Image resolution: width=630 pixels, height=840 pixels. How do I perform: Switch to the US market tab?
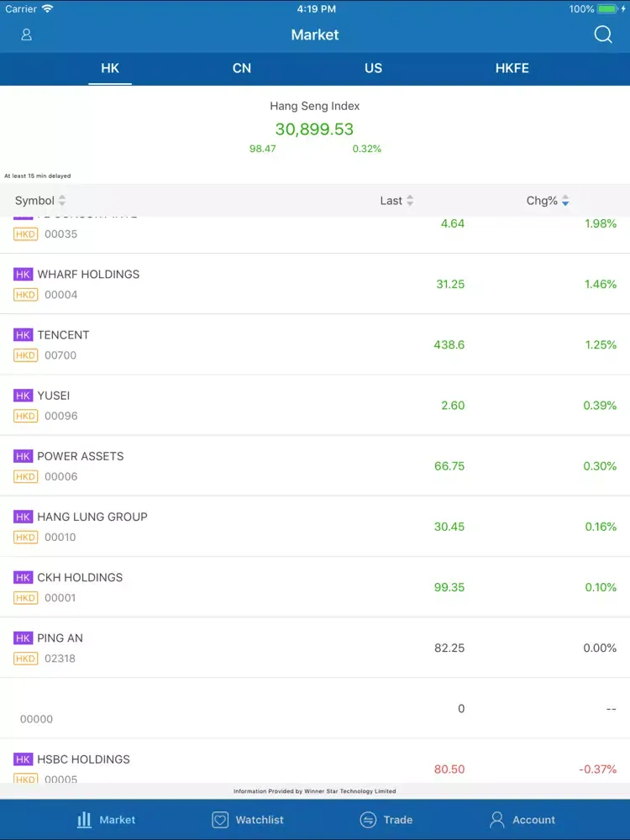(x=374, y=69)
